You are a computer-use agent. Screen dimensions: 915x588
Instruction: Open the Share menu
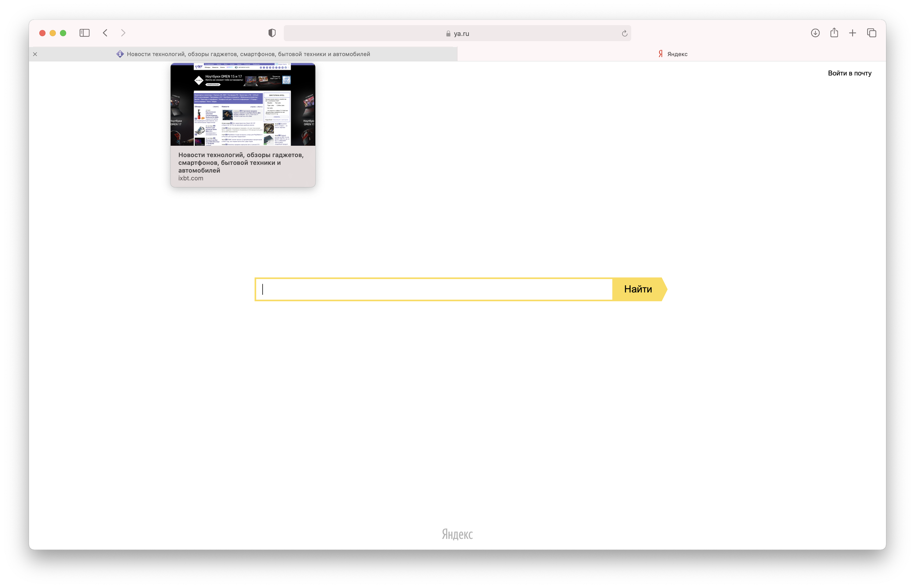point(834,33)
